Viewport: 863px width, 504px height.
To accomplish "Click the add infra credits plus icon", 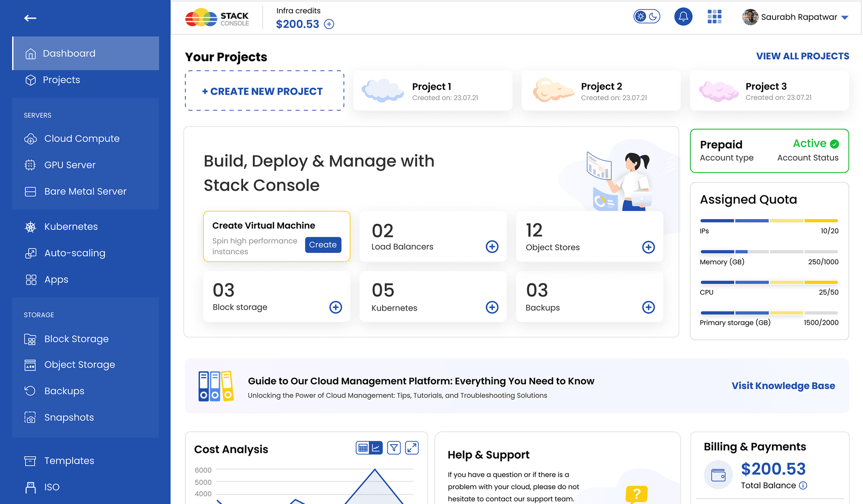I will (329, 24).
